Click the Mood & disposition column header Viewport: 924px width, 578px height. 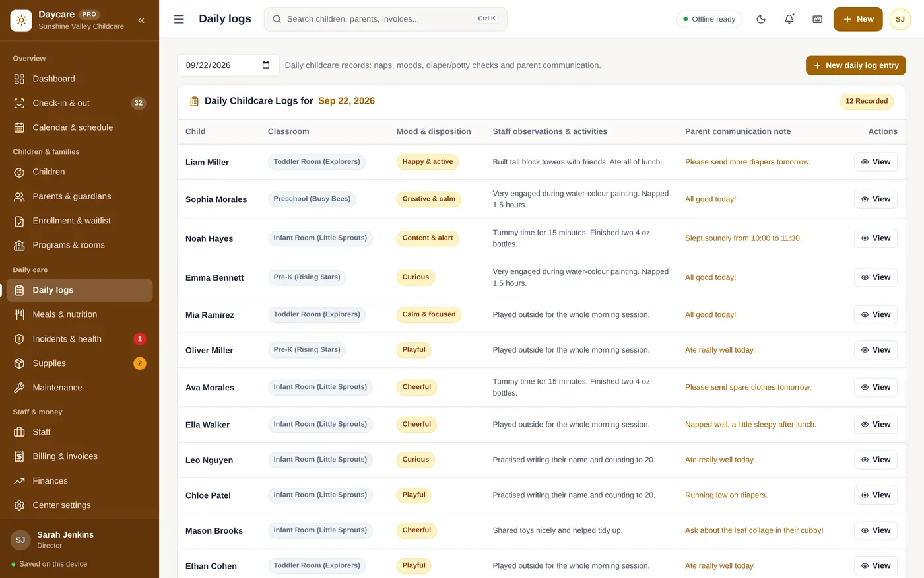434,131
